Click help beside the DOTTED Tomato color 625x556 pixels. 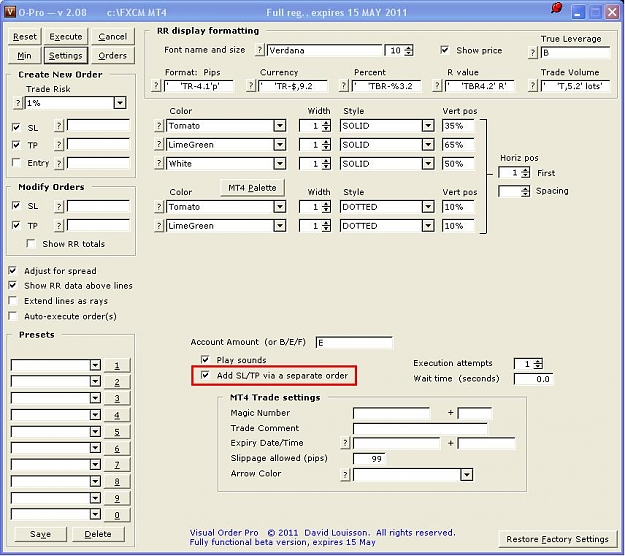pyautogui.click(x=159, y=206)
